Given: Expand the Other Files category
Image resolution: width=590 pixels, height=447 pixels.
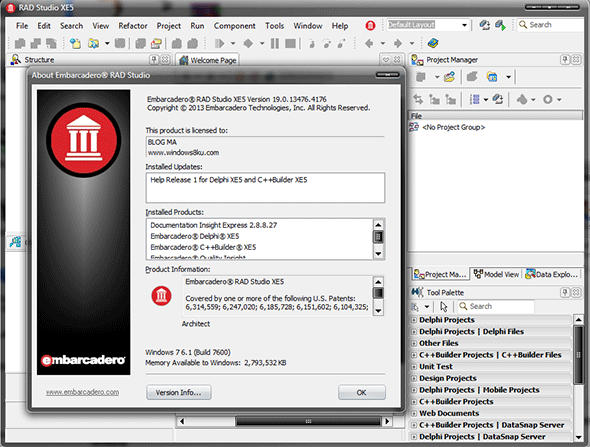Looking at the screenshot, I should pos(414,344).
